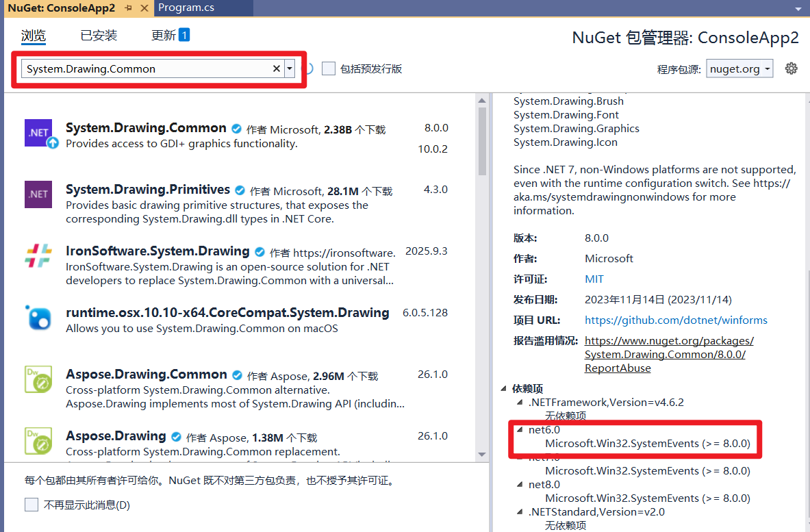Click Aspose.Drawing.Common package icon
This screenshot has height=532, width=810.
coord(38,379)
